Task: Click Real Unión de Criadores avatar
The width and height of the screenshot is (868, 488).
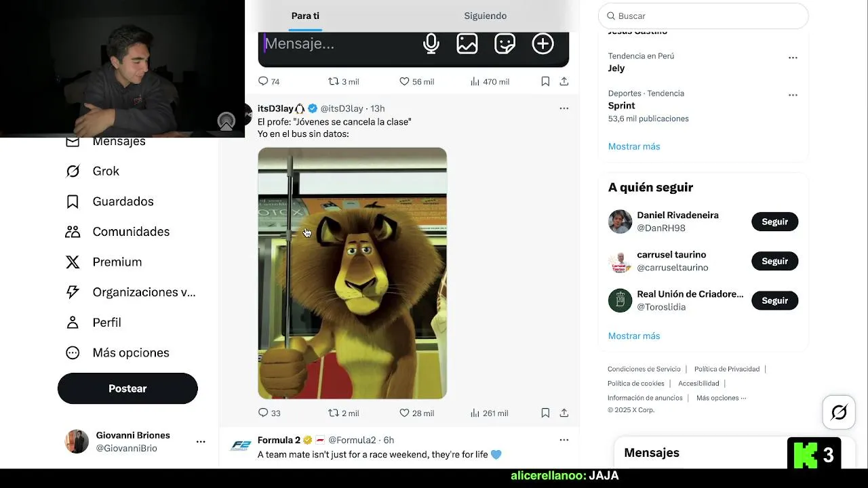Action: (620, 300)
